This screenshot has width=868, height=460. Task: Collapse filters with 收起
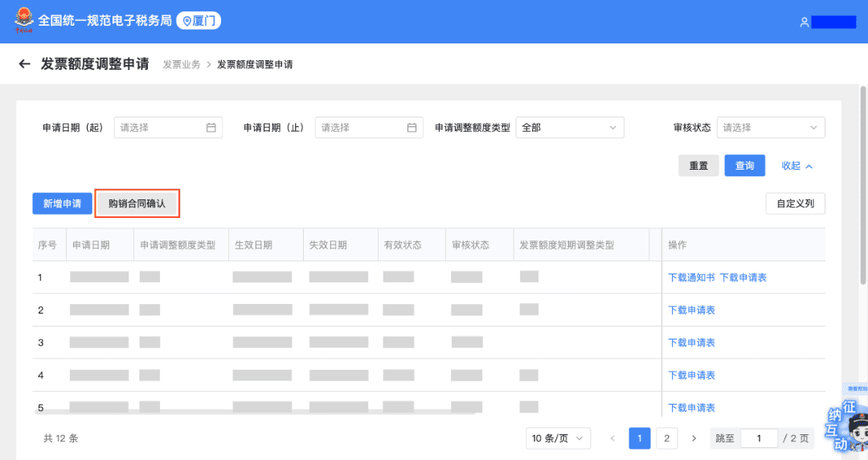click(796, 166)
